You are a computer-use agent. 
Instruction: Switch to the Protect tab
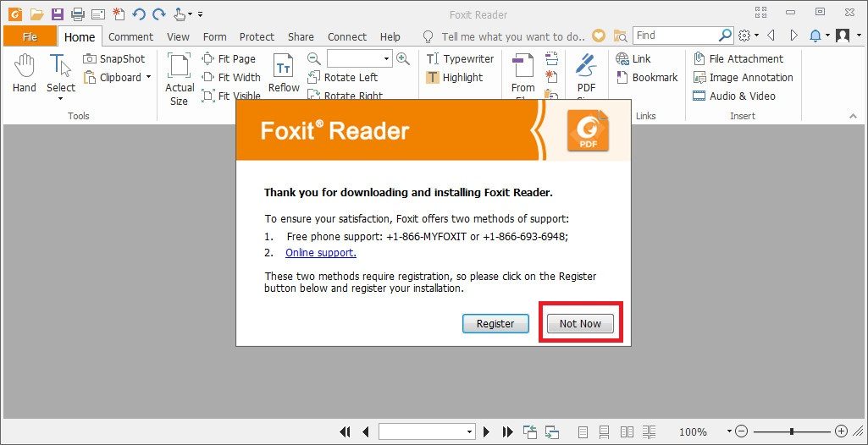coord(257,36)
